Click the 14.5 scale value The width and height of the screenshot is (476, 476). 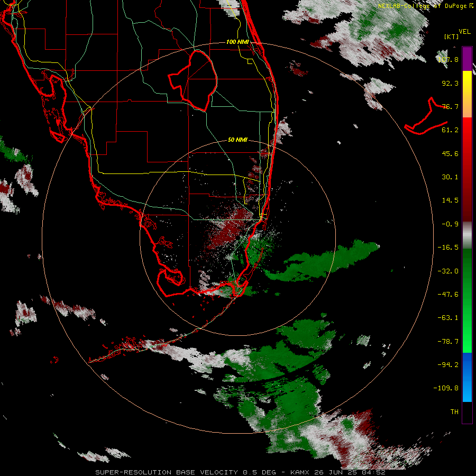(450, 200)
